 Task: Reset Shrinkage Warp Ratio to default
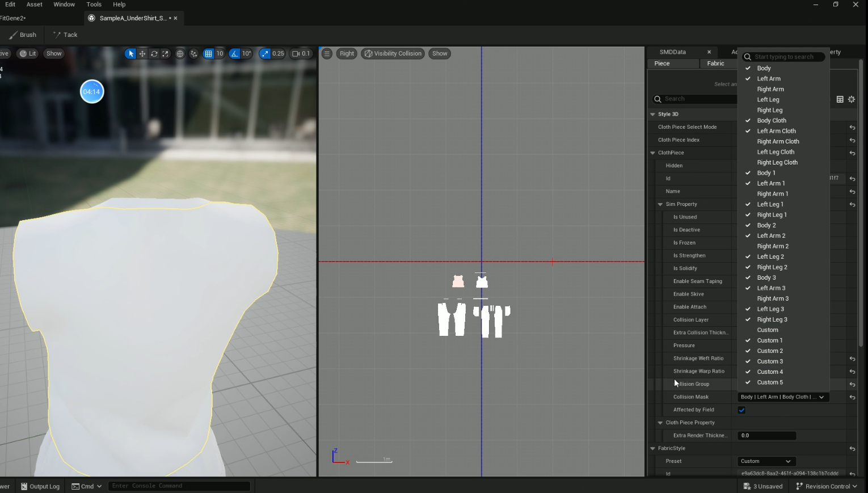[x=852, y=372]
